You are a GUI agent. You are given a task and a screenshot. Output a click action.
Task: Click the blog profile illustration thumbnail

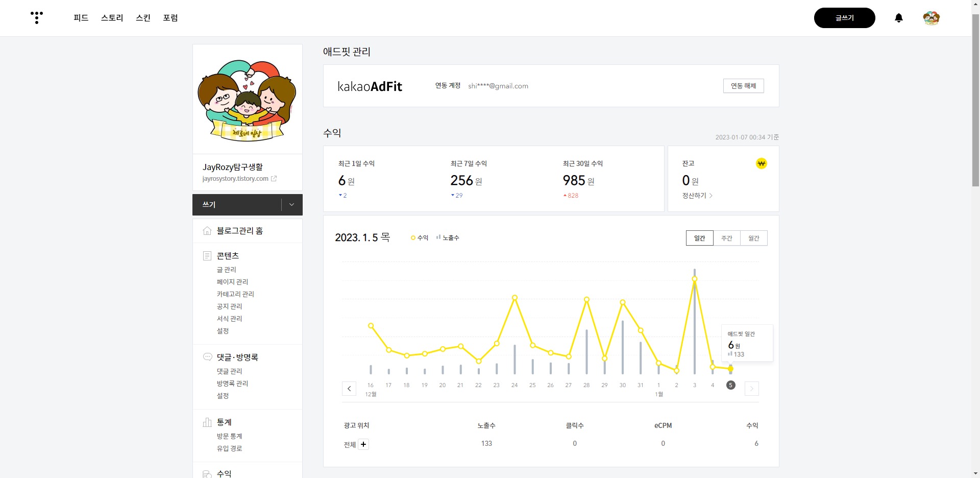tap(248, 100)
